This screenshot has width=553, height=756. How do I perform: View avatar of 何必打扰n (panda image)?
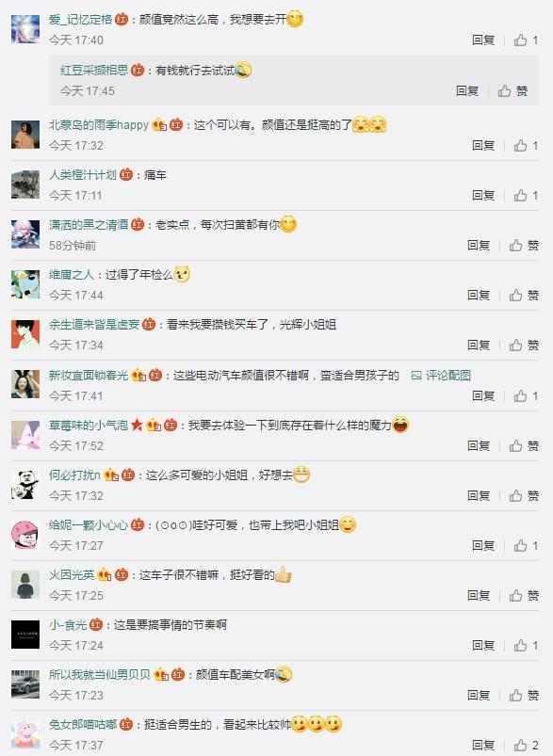click(x=25, y=485)
